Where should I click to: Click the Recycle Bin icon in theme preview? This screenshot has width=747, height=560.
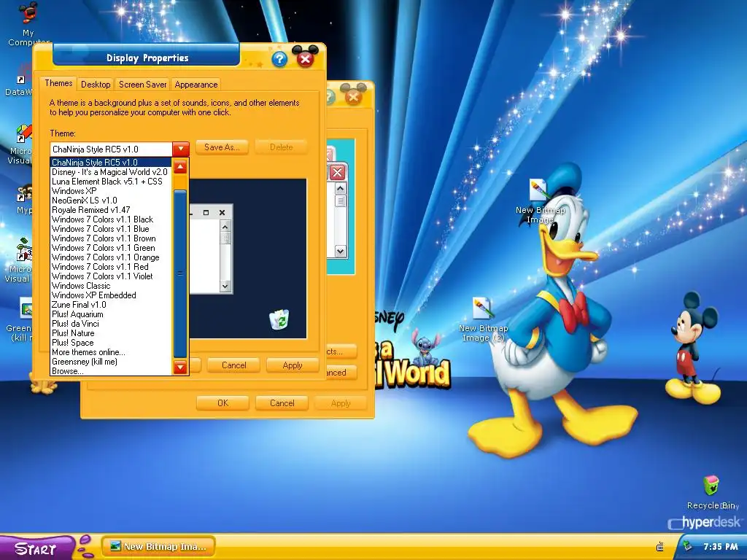(x=279, y=319)
